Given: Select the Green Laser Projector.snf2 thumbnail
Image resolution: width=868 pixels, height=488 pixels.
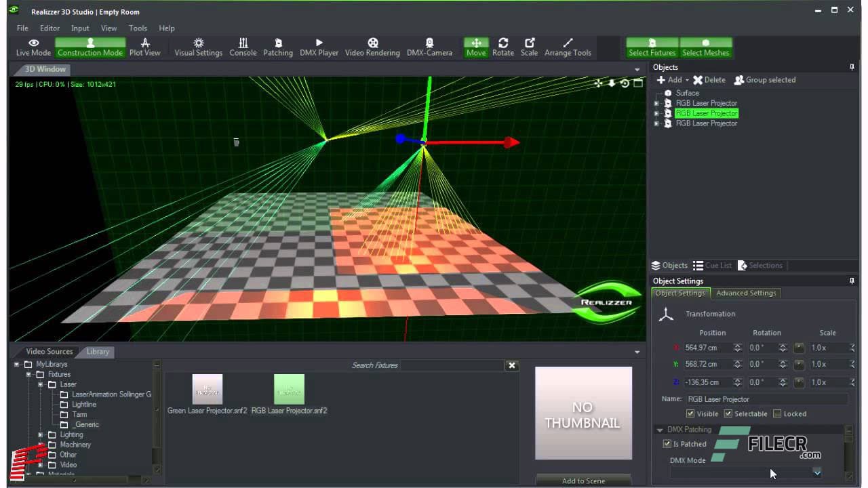Looking at the screenshot, I should (207, 390).
